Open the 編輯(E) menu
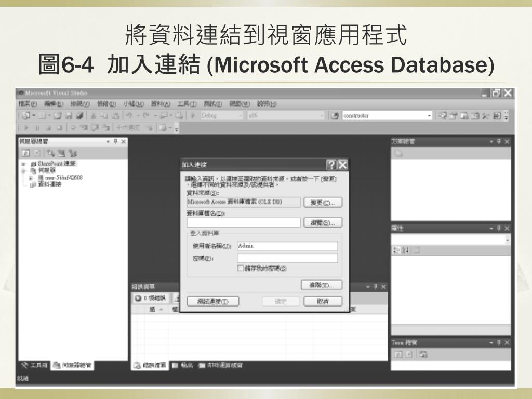This screenshot has height=399, width=532. 54,104
